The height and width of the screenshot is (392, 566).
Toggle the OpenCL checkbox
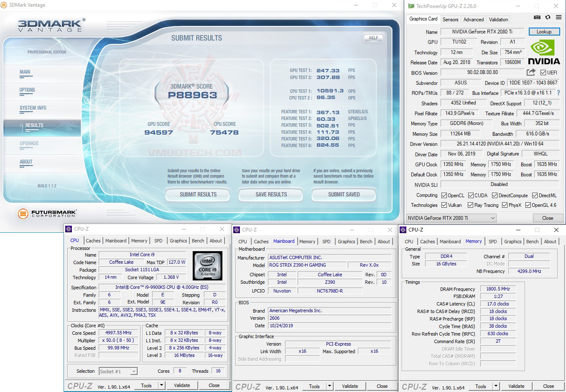click(x=444, y=195)
